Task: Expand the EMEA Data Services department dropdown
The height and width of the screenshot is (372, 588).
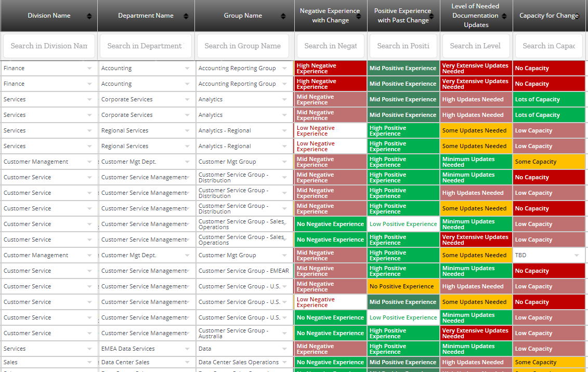Action: click(187, 349)
